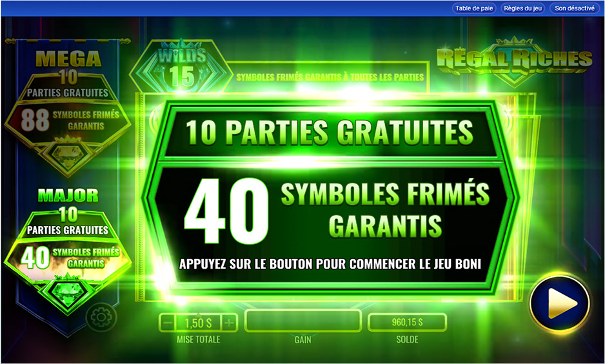Click the Appuyez sur le bouton instruction text
605x364 pixels.
[330, 264]
